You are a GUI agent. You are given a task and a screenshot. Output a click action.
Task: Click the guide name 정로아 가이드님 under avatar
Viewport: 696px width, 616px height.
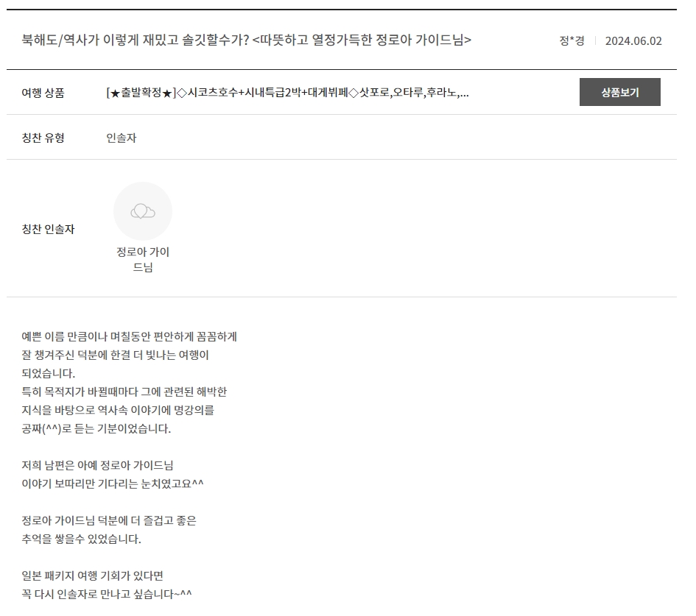pos(143,260)
